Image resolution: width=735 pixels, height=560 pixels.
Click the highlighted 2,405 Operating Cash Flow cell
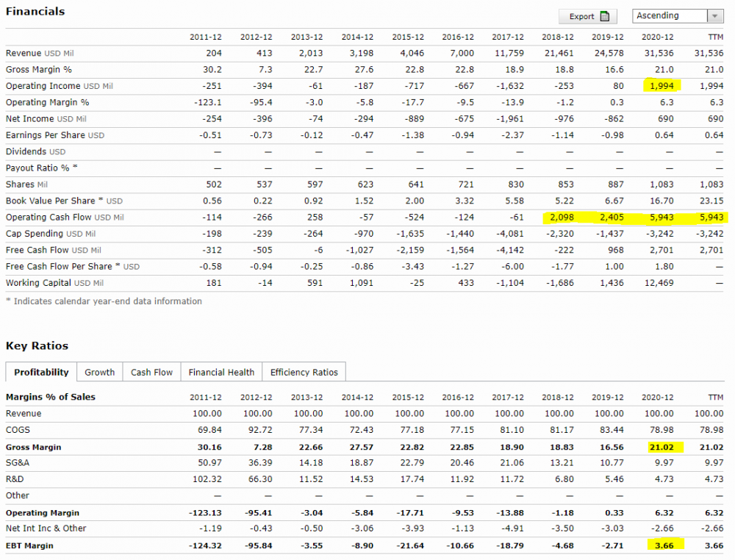(x=612, y=218)
